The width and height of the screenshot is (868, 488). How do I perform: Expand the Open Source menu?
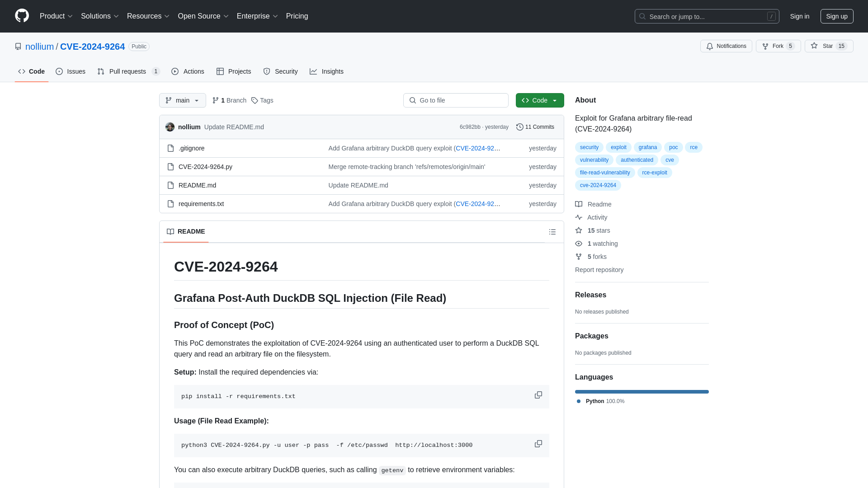203,16
